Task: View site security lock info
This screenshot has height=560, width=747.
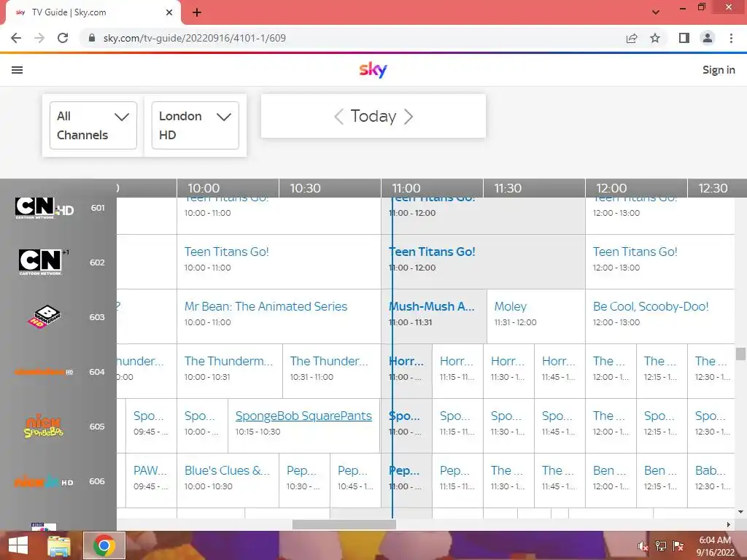Action: point(92,38)
